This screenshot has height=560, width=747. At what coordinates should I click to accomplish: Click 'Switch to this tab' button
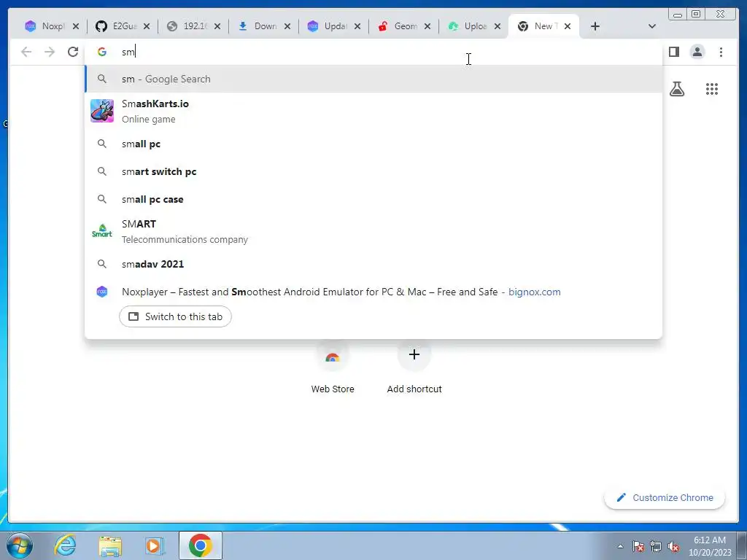click(175, 316)
